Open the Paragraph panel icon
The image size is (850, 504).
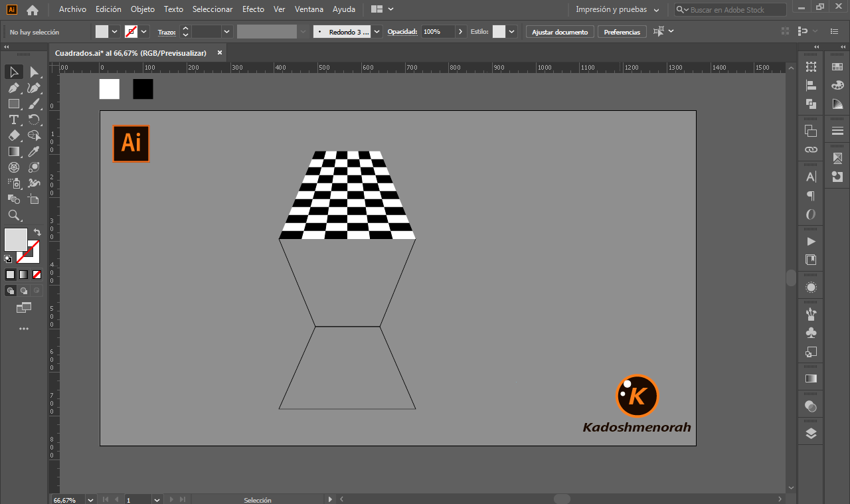point(811,195)
